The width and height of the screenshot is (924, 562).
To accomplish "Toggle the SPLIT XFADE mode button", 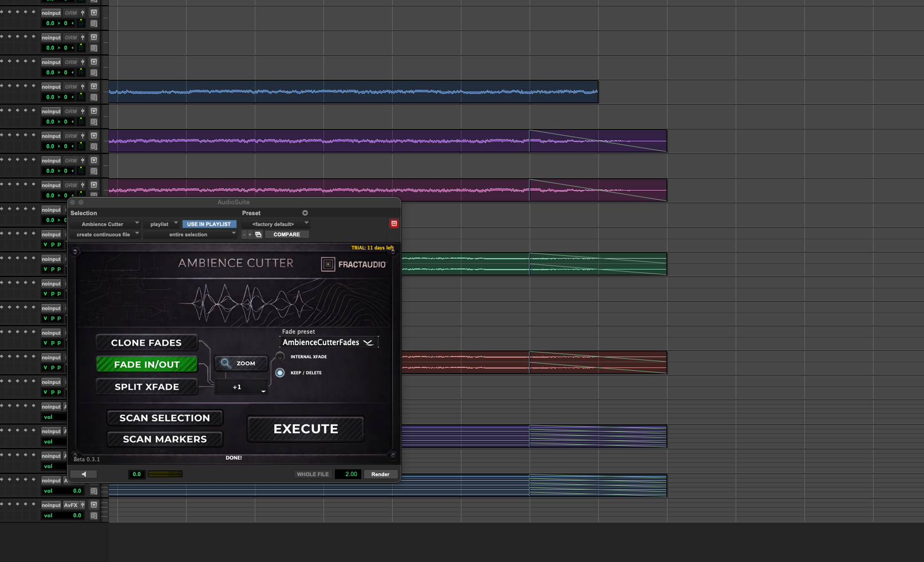I will coord(147,387).
